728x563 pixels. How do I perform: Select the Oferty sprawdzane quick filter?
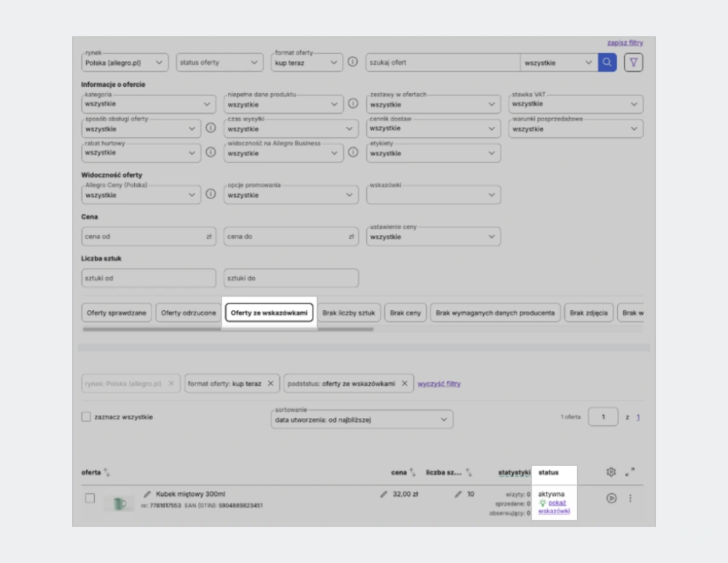coord(117,313)
